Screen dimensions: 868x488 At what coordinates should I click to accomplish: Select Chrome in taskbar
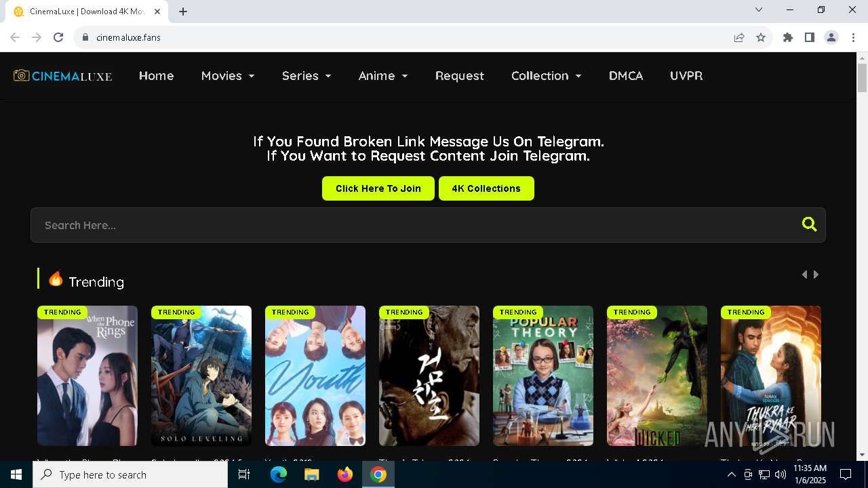tap(378, 474)
